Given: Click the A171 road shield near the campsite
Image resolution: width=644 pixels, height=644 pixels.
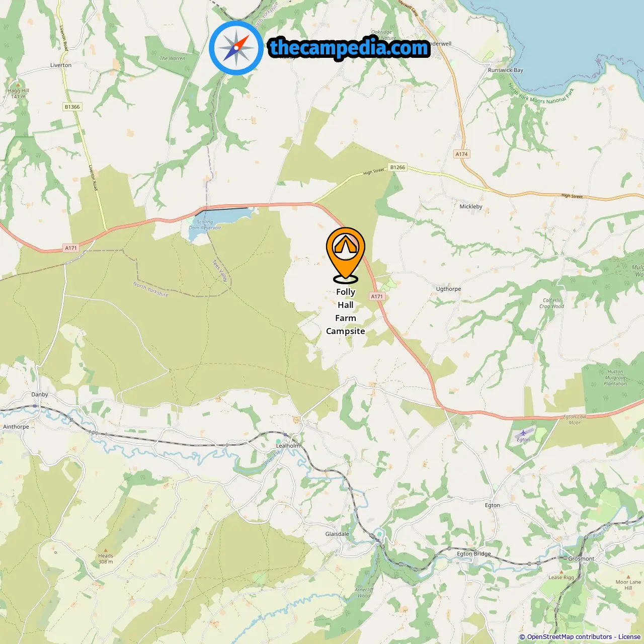Looking at the screenshot, I should (377, 296).
